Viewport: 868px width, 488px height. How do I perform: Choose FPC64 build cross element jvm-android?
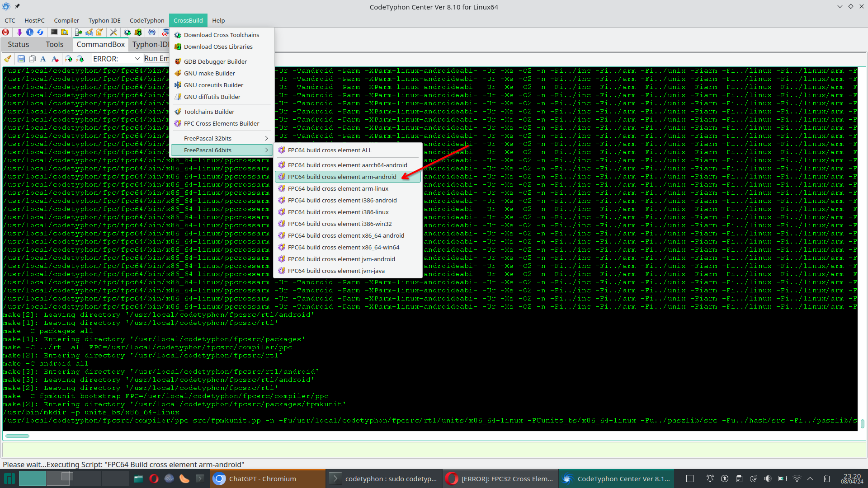click(348, 259)
